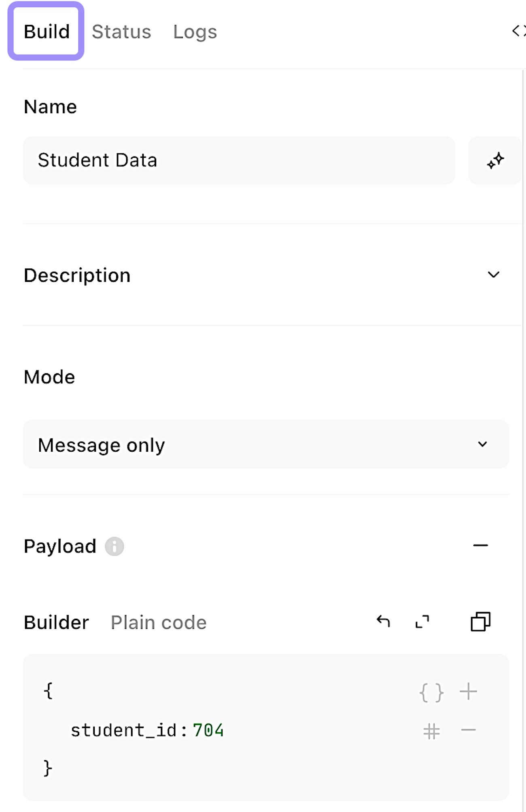526x812 pixels.
Task: Click the undo arrow icon in Payload
Action: point(383,622)
